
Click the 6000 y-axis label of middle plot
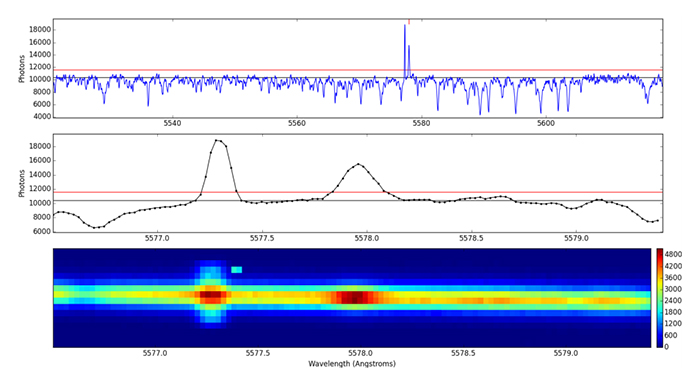tap(42, 232)
